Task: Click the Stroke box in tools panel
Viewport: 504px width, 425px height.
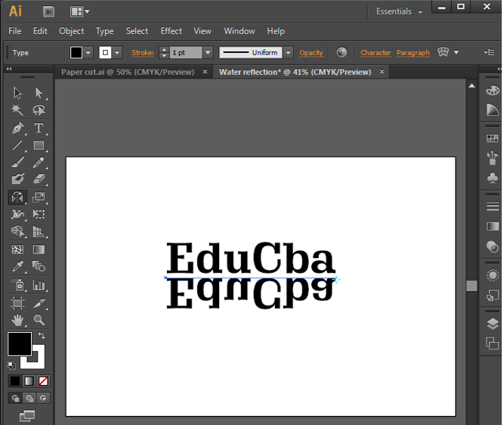Action: [38, 362]
